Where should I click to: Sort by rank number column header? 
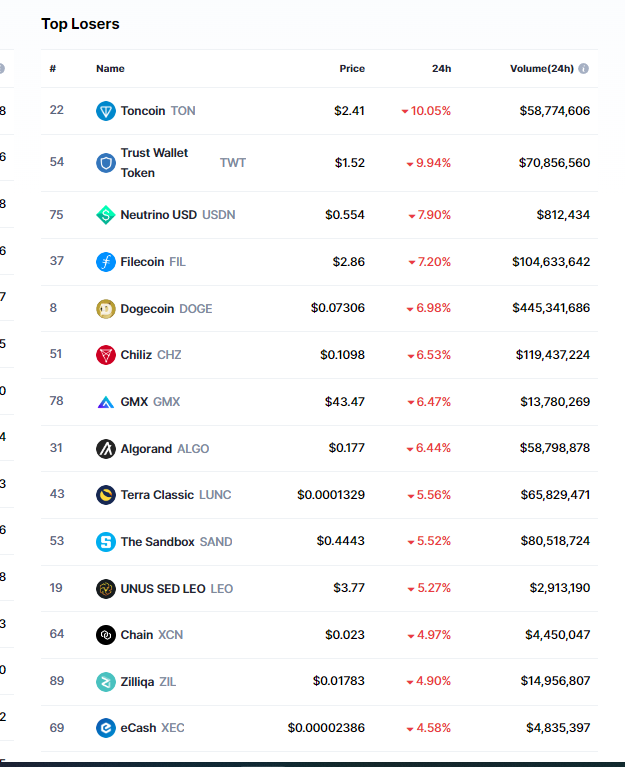(x=53, y=69)
